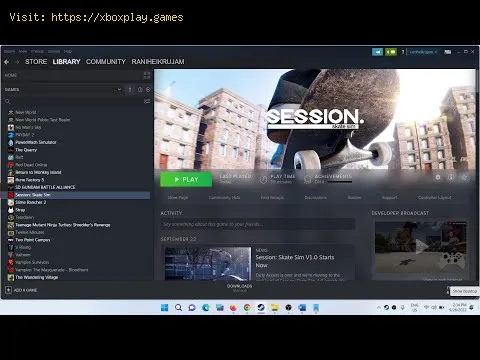Select Rune Factory 5 in games list
480x360 pixels.
pyautogui.click(x=29, y=180)
